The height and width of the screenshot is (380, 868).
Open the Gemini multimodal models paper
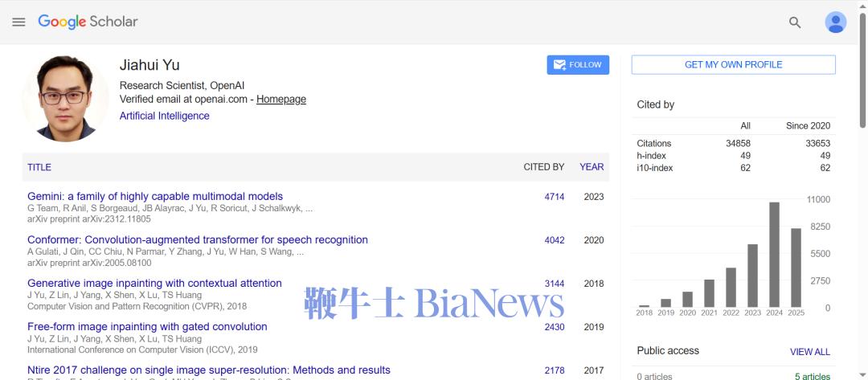pos(155,196)
